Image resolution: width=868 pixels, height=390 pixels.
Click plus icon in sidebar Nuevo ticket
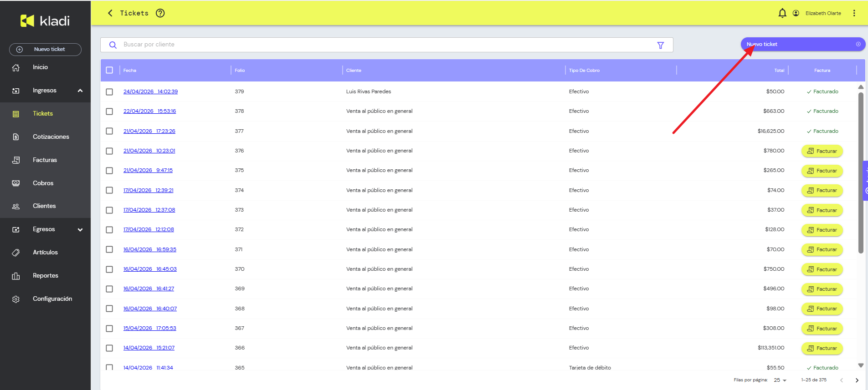pos(20,49)
